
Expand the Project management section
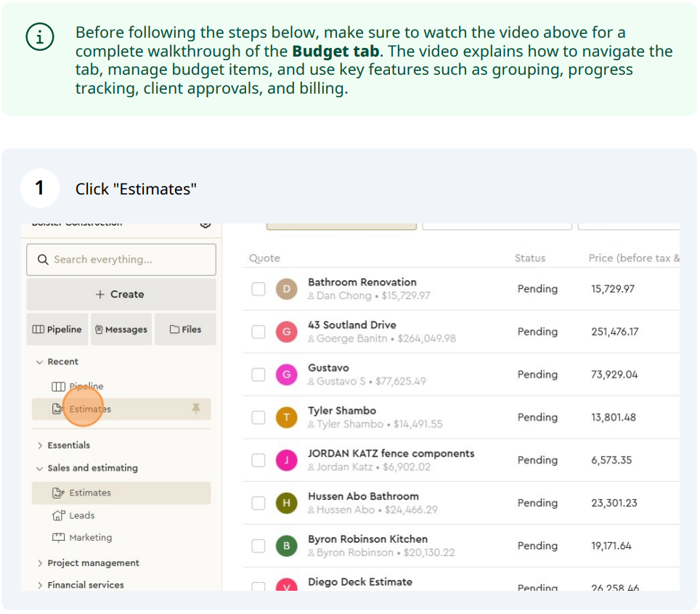click(x=40, y=563)
